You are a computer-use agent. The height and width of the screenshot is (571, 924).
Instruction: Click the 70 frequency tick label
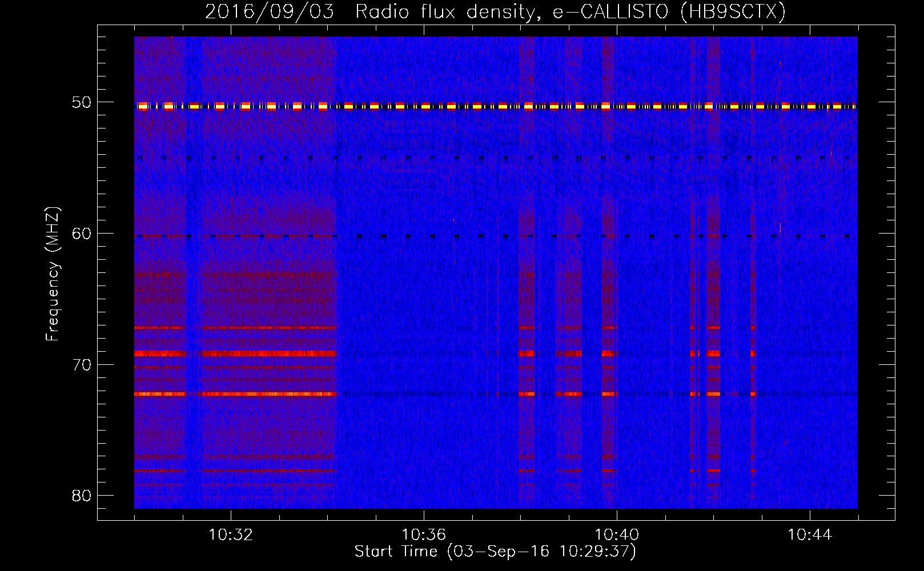coord(82,365)
